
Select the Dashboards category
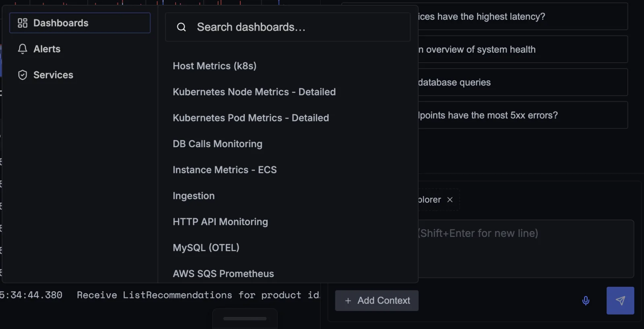point(80,23)
